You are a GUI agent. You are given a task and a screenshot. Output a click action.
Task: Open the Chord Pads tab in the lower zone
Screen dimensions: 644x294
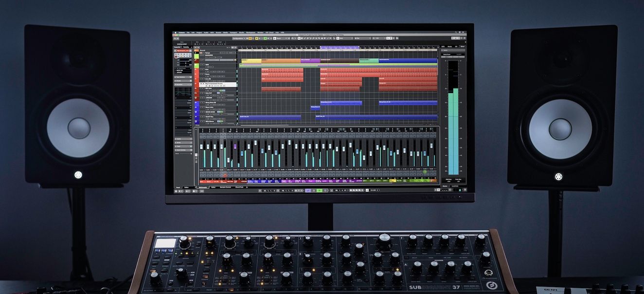tap(239, 187)
